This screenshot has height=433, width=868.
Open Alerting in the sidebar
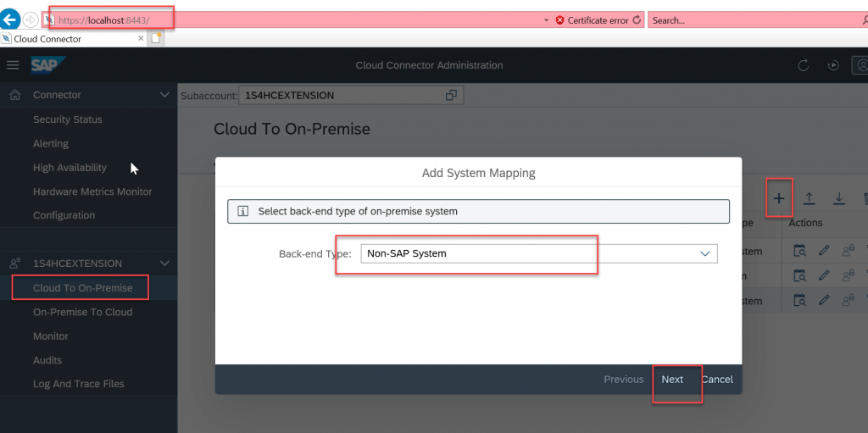tap(51, 143)
